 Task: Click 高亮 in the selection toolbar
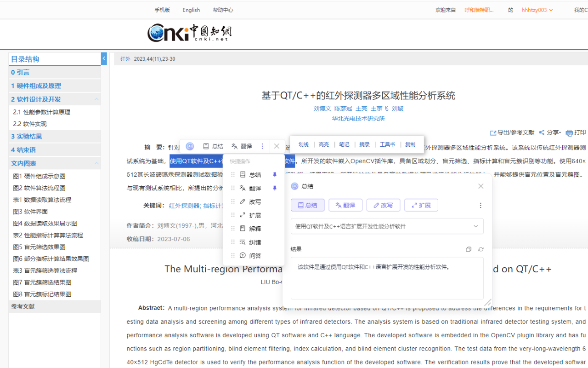[x=324, y=144]
